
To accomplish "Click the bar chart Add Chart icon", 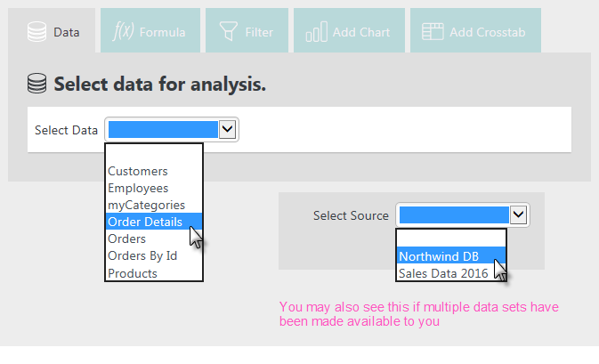I will [316, 31].
